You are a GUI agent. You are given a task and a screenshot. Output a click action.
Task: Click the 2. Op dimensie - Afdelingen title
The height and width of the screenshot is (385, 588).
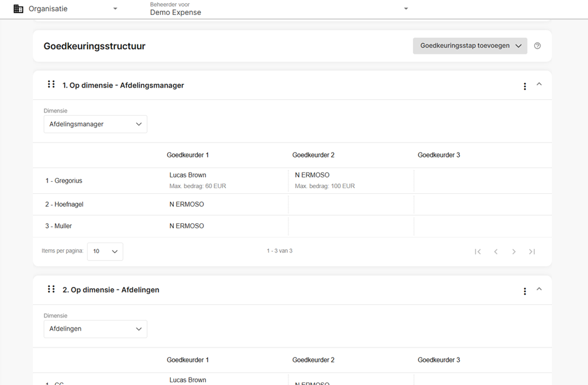111,290
